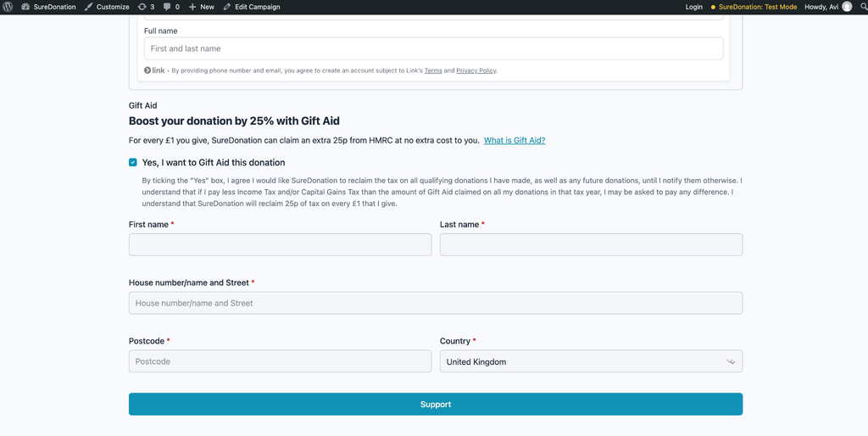Open Link's Privacy Policy link
This screenshot has height=436, width=868.
click(x=476, y=71)
